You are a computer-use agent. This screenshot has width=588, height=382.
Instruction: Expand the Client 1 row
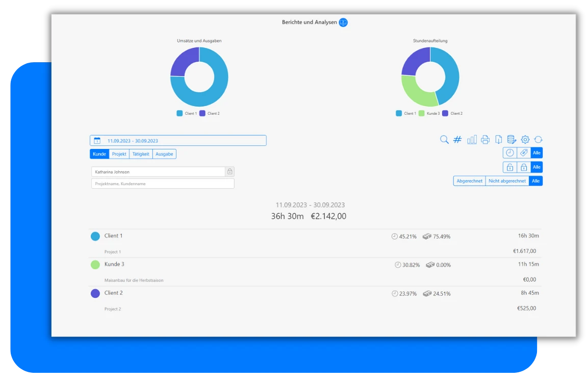point(113,236)
